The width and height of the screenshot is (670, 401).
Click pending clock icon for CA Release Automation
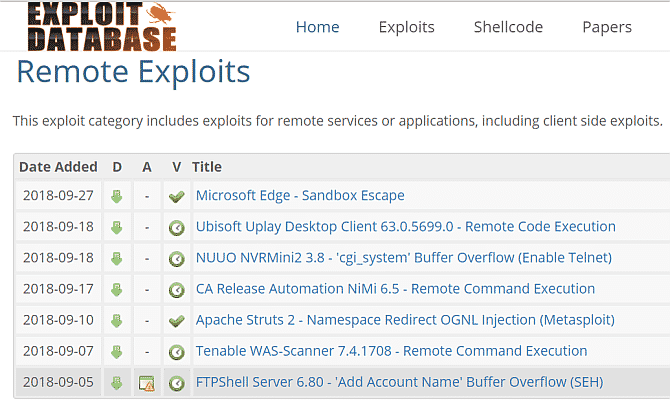[176, 290]
